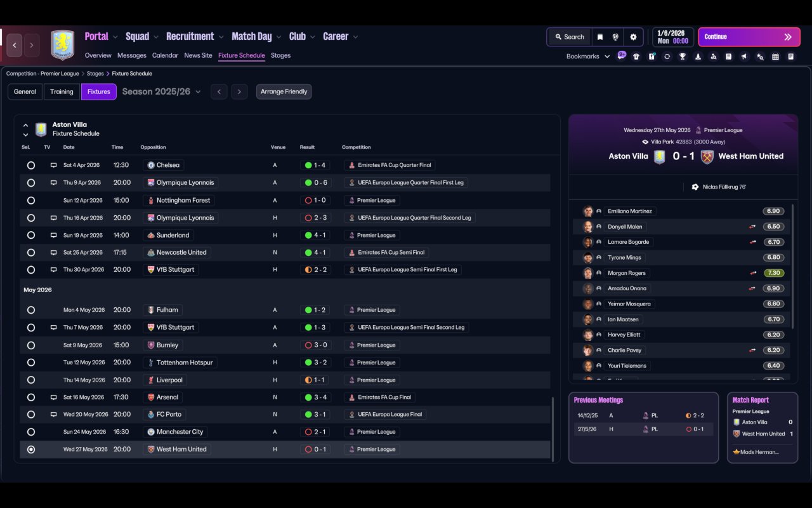This screenshot has height=508, width=812.
Task: Click the date and time display 1/6/2026
Action: coord(672,37)
